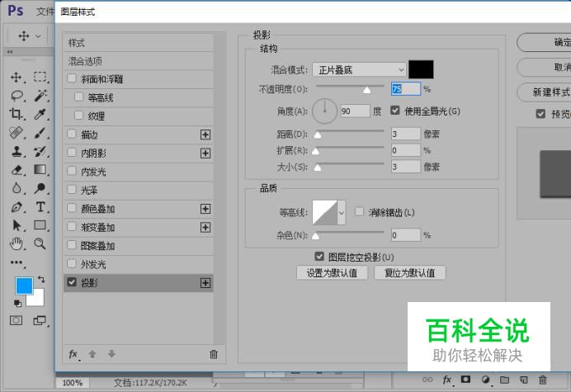
Task: Select the Magic Wand tool
Action: [40, 96]
